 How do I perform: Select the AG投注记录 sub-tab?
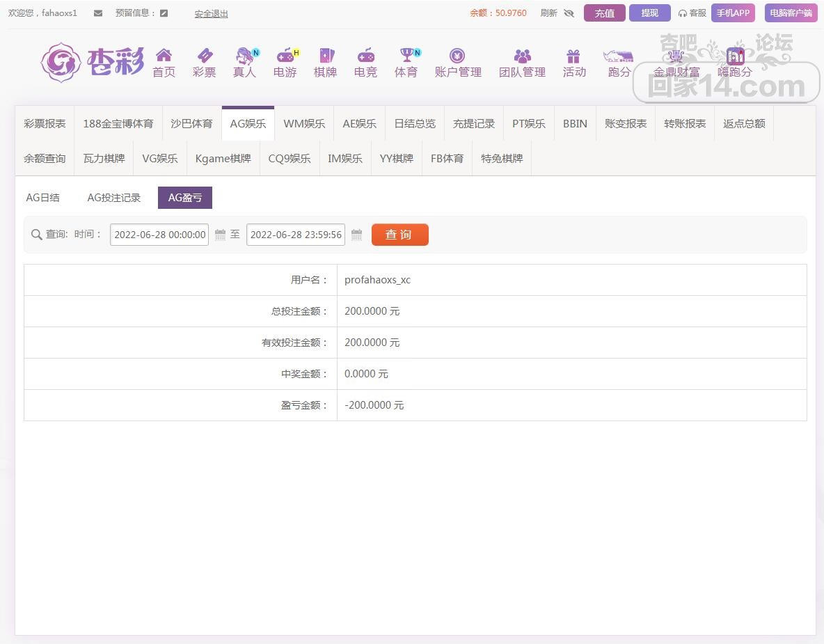pyautogui.click(x=113, y=198)
